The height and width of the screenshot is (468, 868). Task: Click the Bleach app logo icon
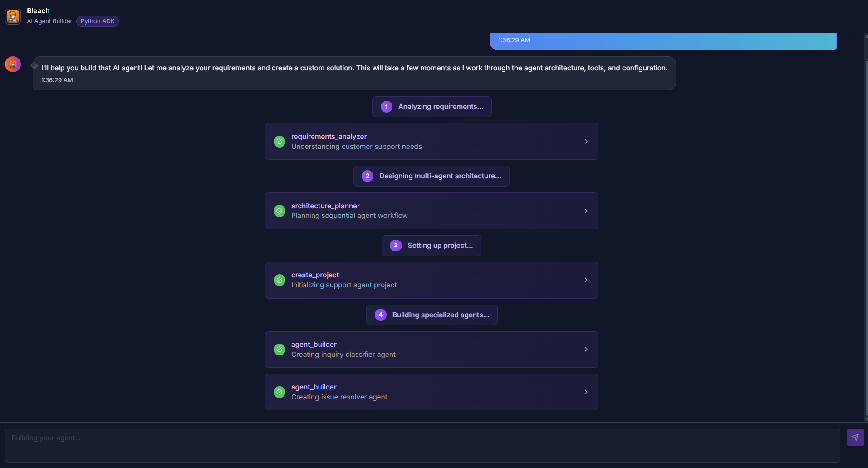13,16
